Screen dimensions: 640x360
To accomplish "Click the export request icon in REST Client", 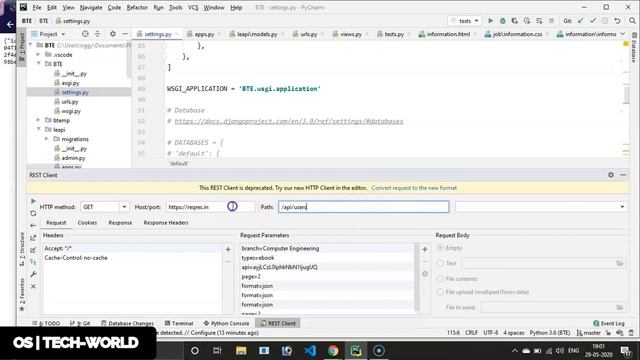I will (33, 238).
